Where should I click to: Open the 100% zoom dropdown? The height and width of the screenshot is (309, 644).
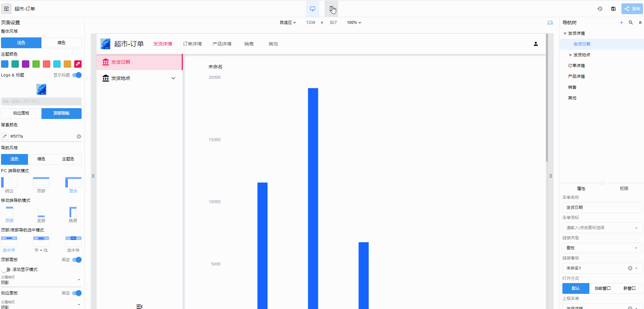[354, 23]
